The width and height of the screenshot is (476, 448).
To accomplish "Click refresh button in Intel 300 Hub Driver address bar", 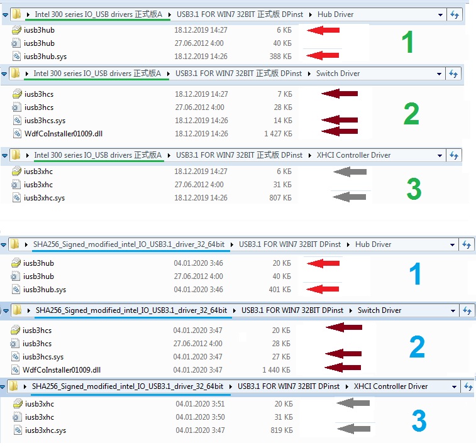I will click(455, 14).
